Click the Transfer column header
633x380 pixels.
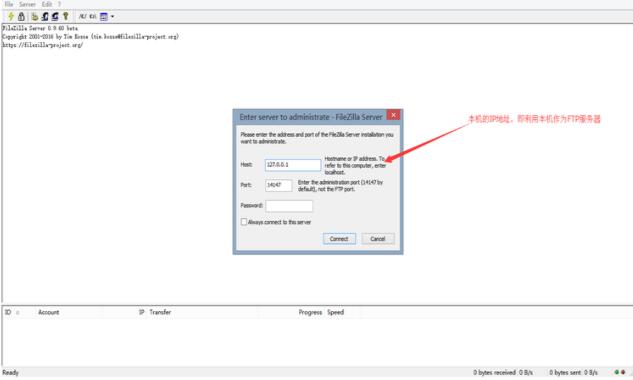(160, 312)
